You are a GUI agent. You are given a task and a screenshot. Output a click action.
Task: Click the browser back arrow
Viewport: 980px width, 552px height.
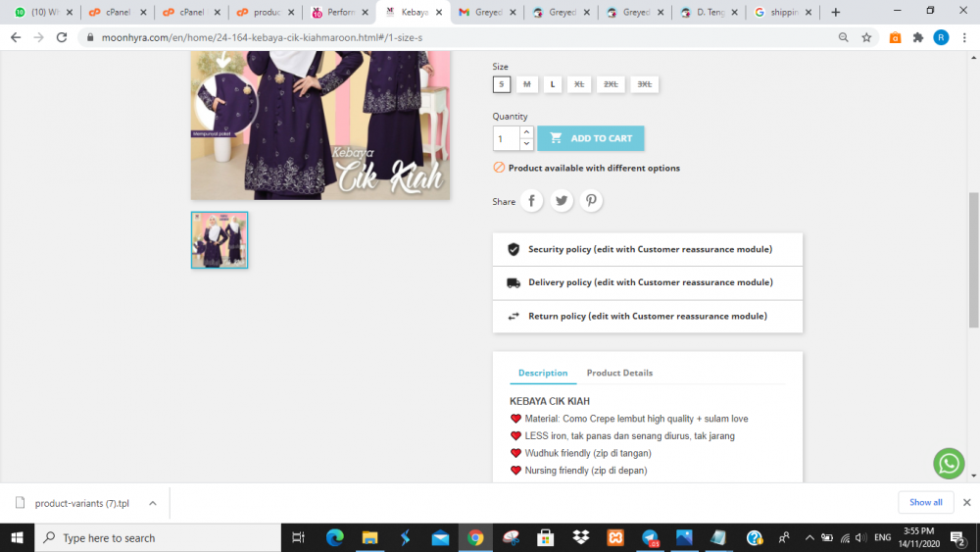(16, 37)
